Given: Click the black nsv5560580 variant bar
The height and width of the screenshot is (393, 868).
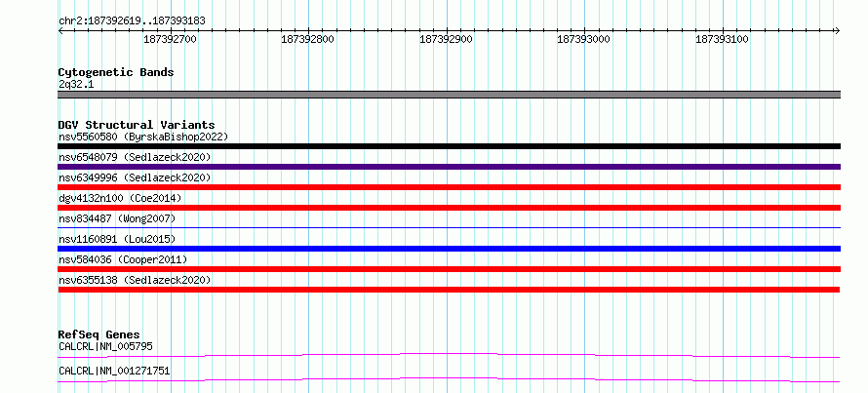Looking at the screenshot, I should [449, 146].
